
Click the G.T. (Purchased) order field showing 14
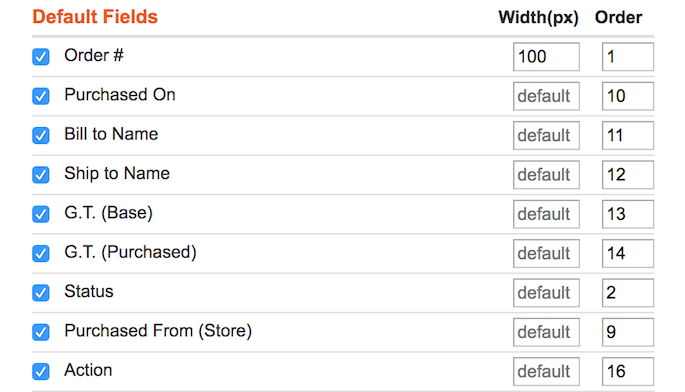(x=628, y=253)
